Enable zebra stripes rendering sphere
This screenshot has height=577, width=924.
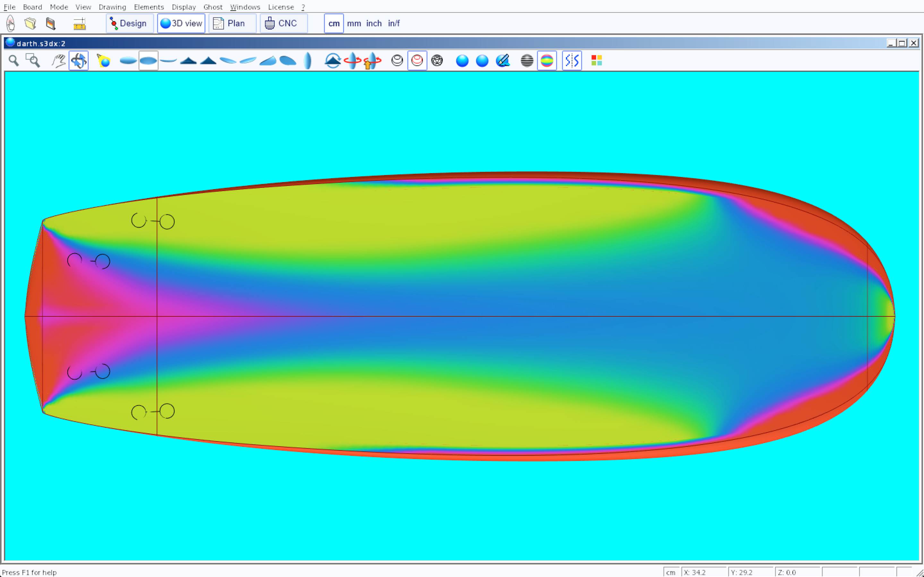(527, 61)
